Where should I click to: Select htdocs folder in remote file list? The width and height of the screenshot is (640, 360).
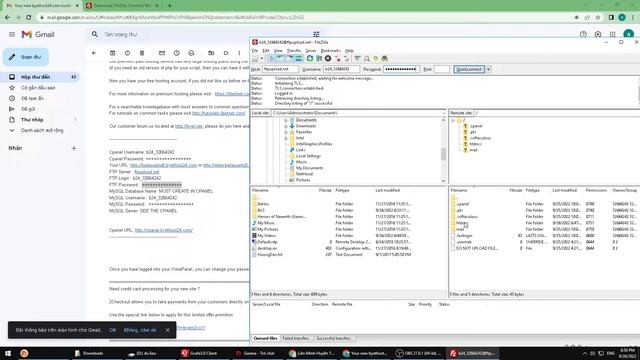[x=462, y=223]
